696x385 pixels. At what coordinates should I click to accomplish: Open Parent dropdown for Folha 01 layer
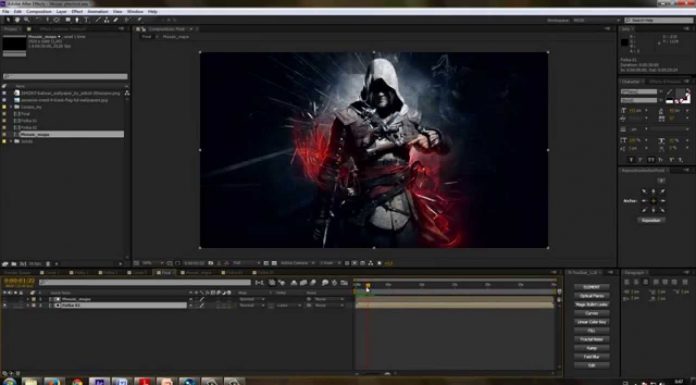coord(329,306)
